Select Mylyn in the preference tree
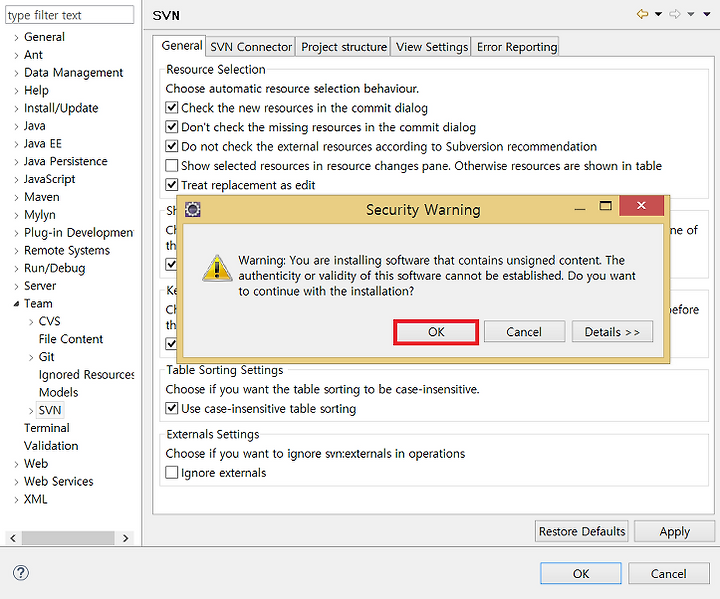The image size is (720, 599). (40, 215)
